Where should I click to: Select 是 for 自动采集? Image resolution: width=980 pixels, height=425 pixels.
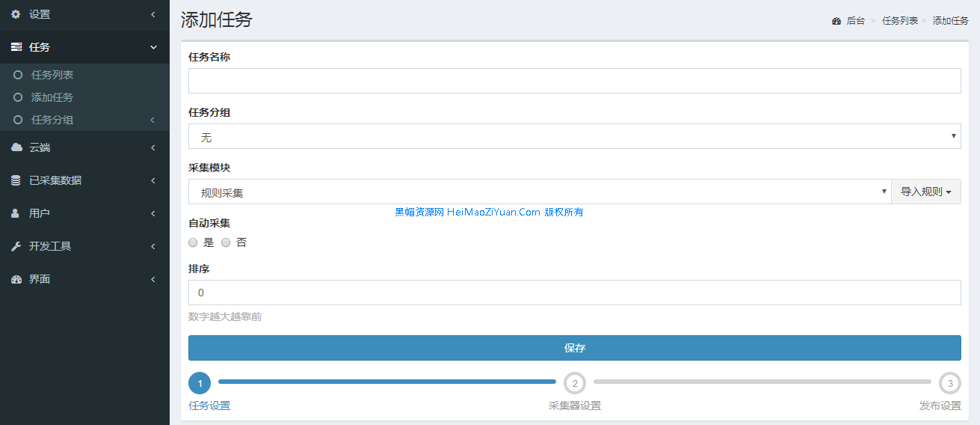click(193, 242)
